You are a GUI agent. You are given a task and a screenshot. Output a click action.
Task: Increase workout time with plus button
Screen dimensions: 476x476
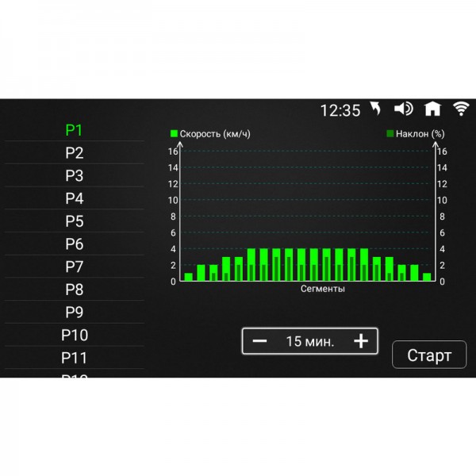click(x=361, y=341)
